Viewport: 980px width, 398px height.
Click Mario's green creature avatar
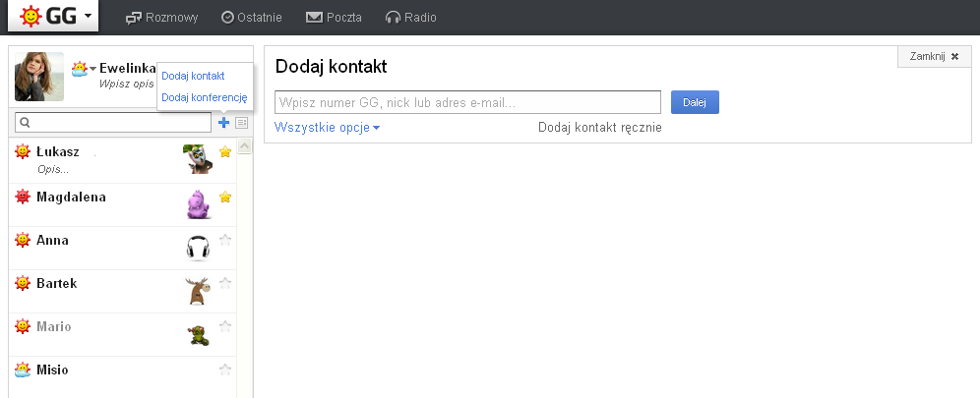pos(199,336)
